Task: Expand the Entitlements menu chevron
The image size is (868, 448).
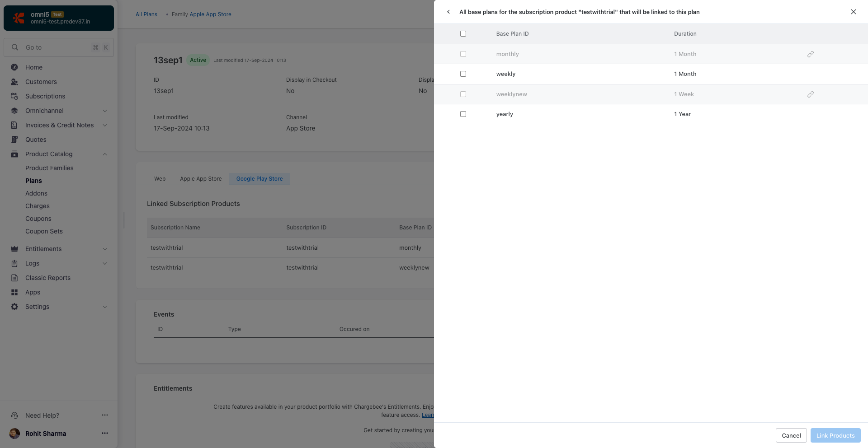Action: pos(105,249)
